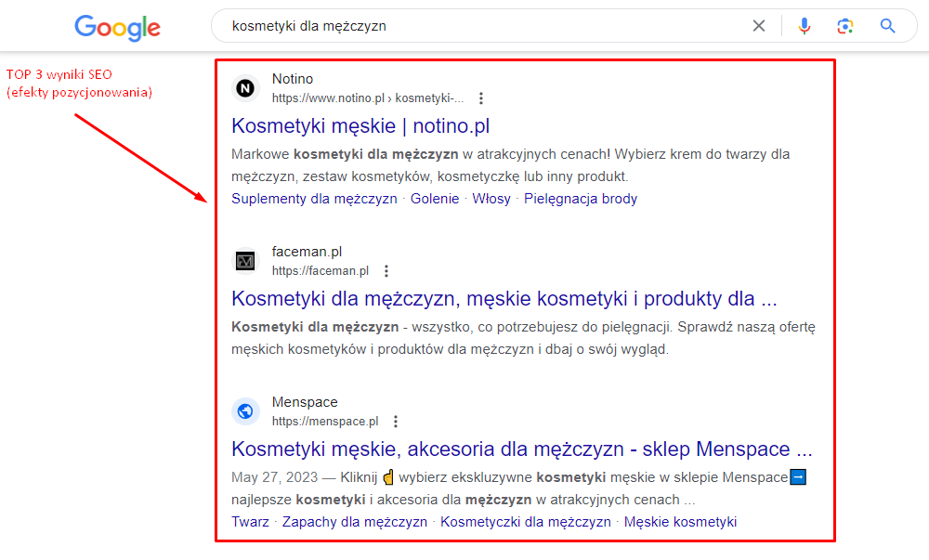This screenshot has height=560, width=929.
Task: Click the Notino favicon
Action: tap(245, 88)
